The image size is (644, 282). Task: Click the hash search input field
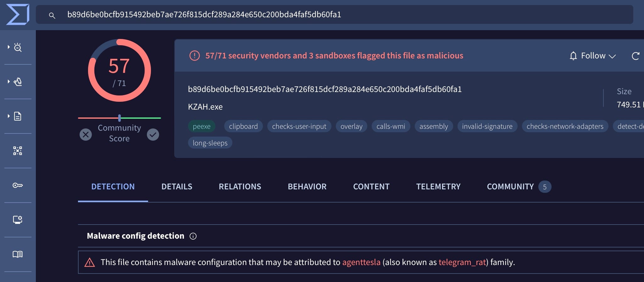[x=333, y=14]
